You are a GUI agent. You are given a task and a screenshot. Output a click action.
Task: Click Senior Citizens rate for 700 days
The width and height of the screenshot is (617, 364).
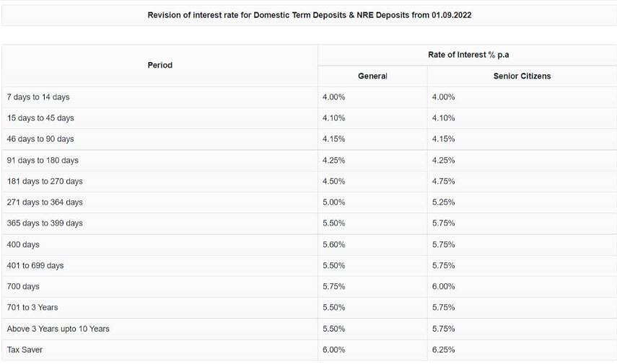[444, 286]
